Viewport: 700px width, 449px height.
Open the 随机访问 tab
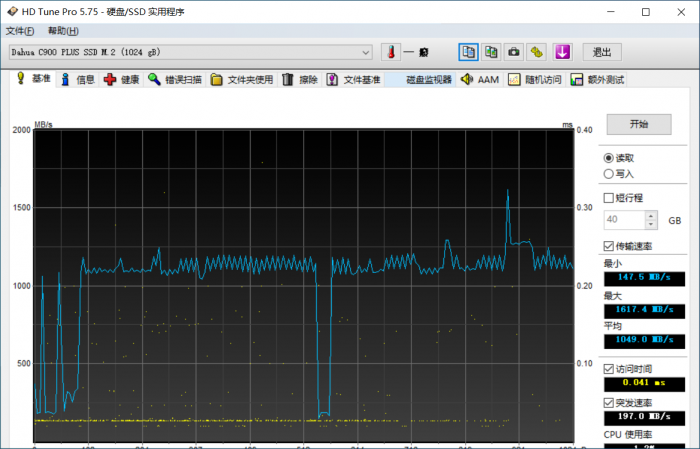click(534, 80)
